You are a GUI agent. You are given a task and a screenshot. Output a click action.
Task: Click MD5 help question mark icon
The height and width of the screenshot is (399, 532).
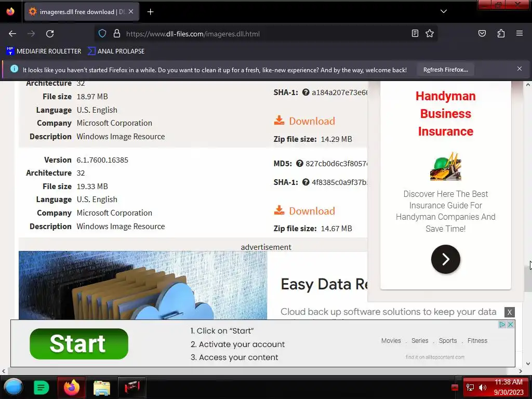(299, 164)
